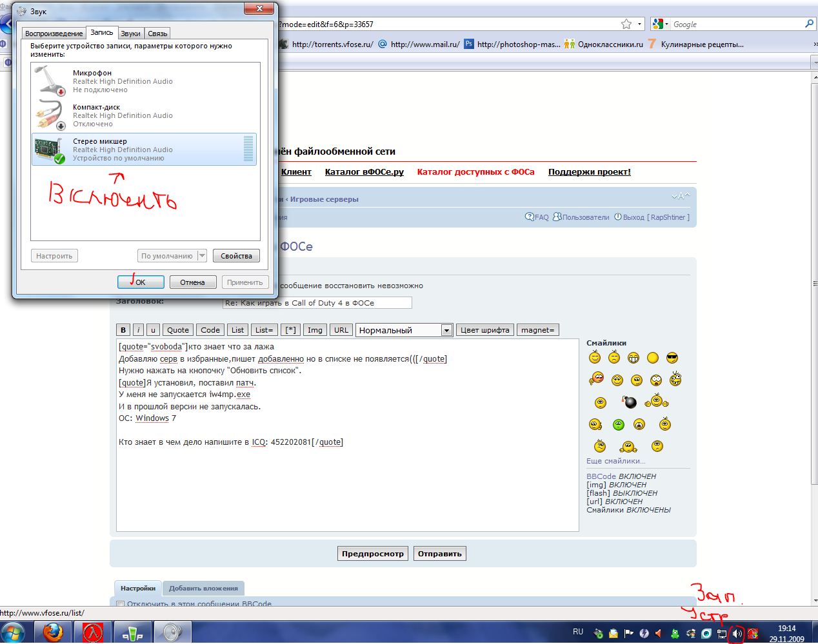Insert the sunglasses smiley
818x644 pixels.
(672, 358)
